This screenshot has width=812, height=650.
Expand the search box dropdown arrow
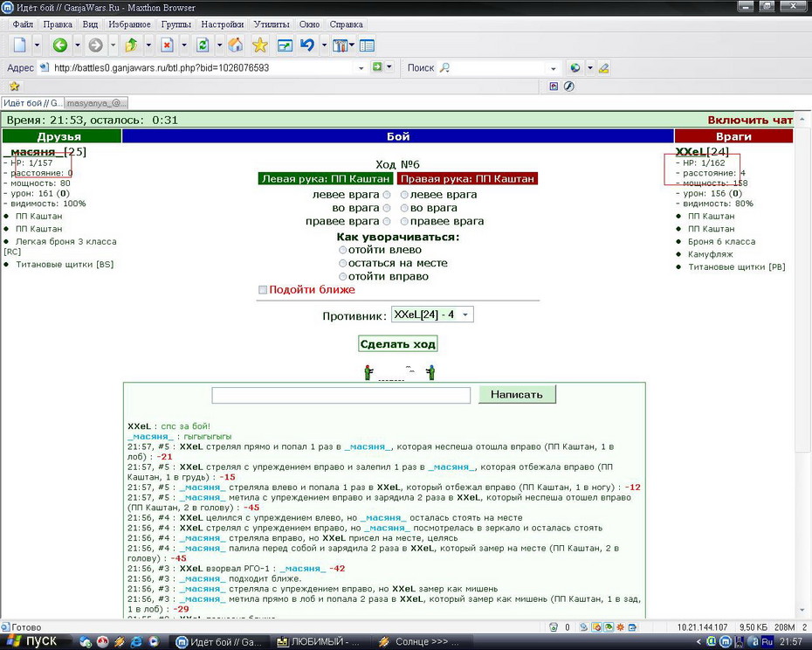[x=553, y=68]
